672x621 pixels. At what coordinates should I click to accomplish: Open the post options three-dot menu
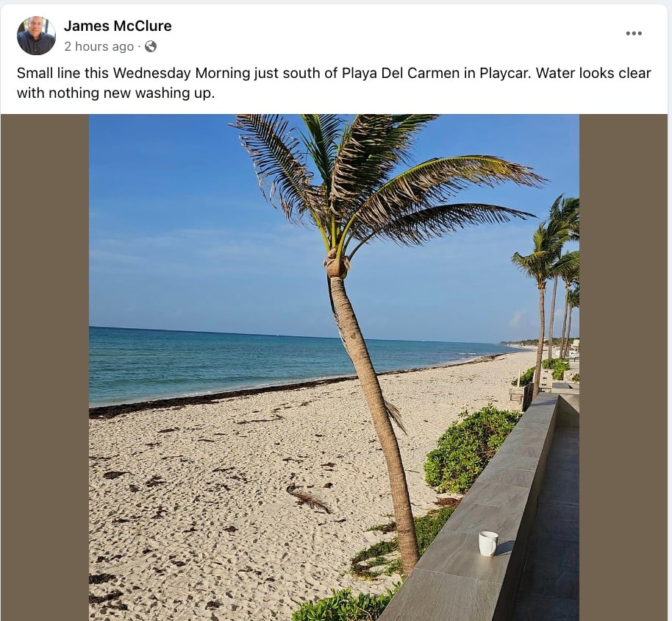(634, 33)
